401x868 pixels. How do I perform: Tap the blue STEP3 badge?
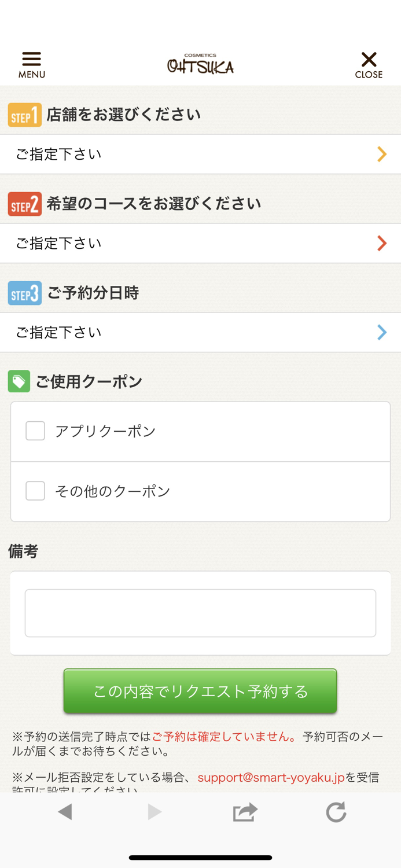[x=25, y=293]
